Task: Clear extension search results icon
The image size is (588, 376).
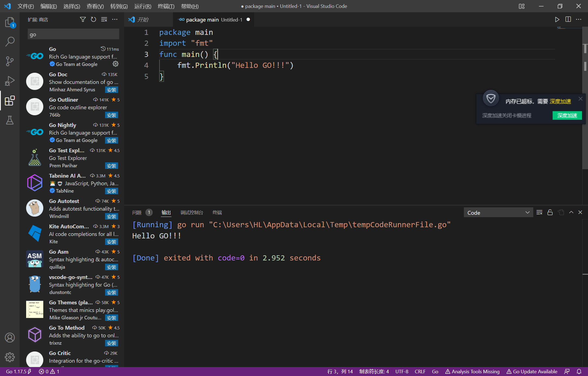Action: click(104, 19)
